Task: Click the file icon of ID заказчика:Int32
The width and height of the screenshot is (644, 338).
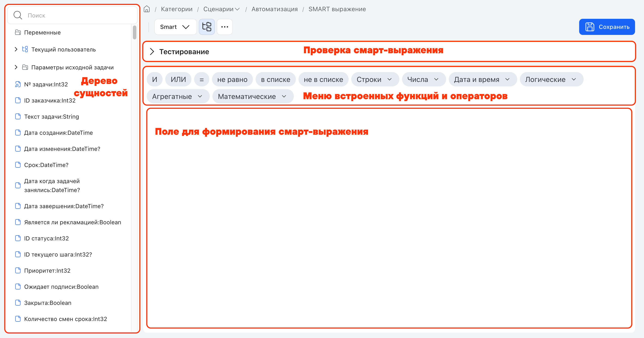Action: coord(18,100)
